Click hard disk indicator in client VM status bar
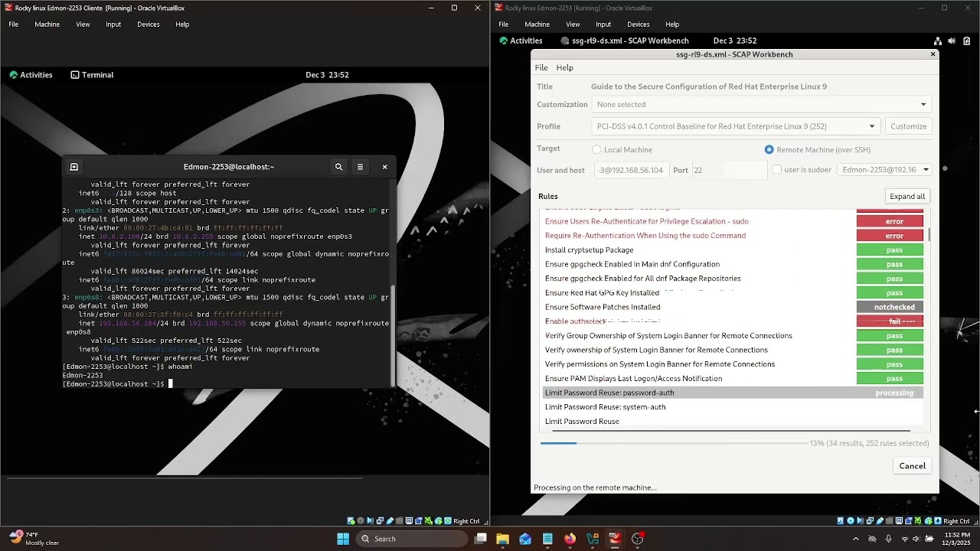 coord(351,521)
